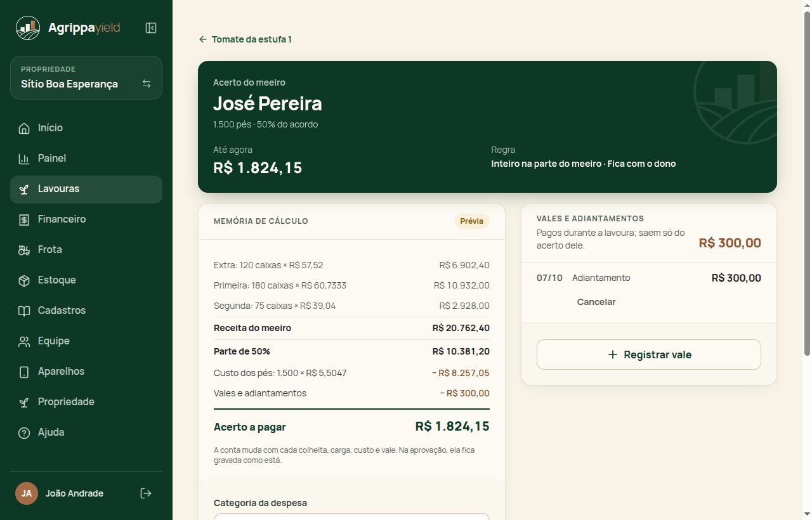Viewport: 812px width, 520px height.
Task: Click the Categoria da despesa label
Action: click(260, 503)
